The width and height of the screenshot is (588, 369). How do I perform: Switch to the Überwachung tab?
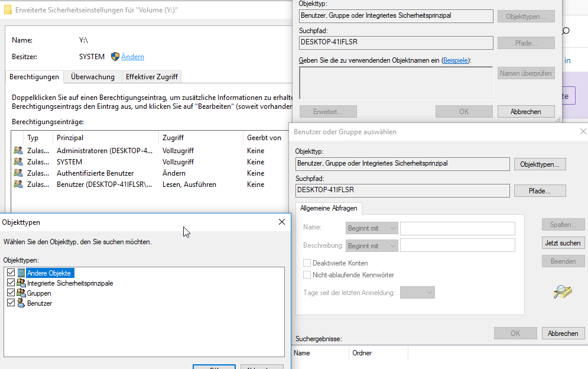93,76
